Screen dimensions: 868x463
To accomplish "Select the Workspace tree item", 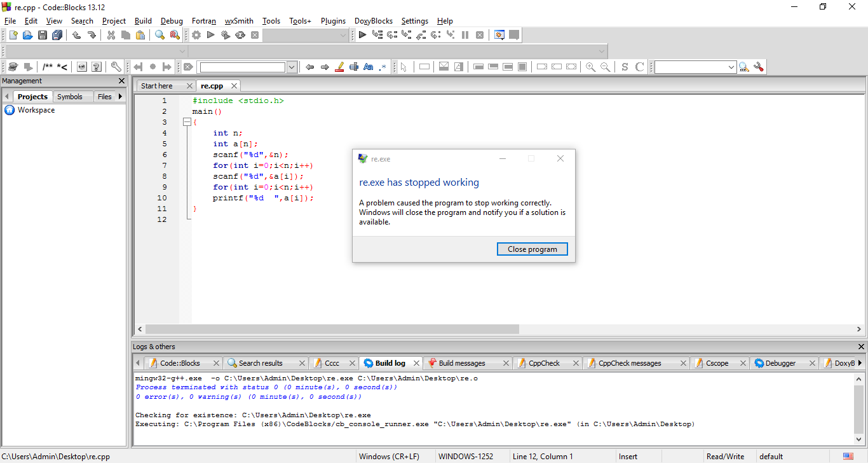I will click(x=36, y=110).
